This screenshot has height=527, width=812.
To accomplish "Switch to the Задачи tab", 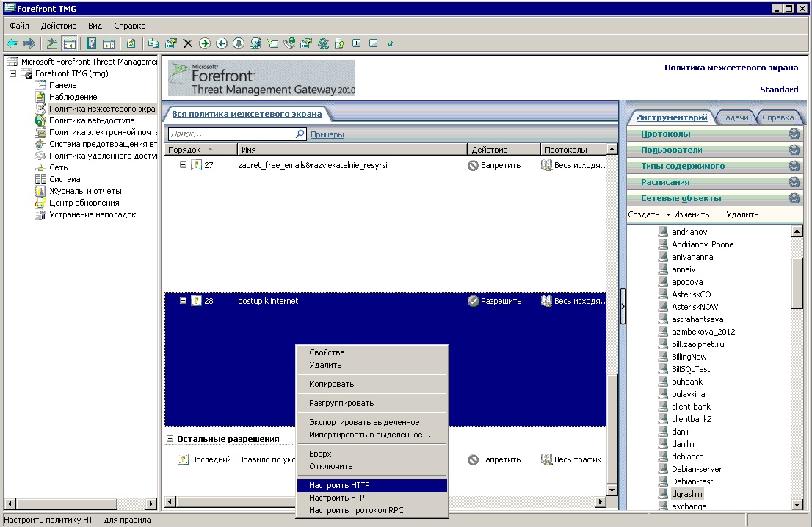I will coord(734,117).
